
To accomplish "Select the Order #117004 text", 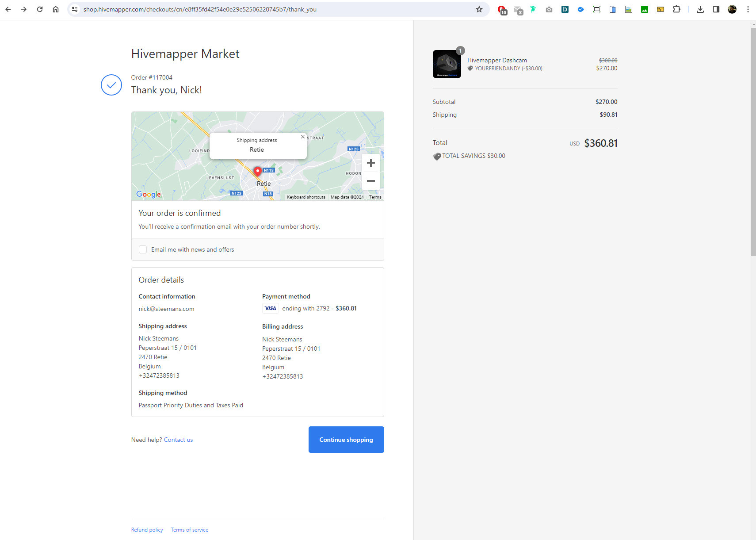I will point(152,77).
